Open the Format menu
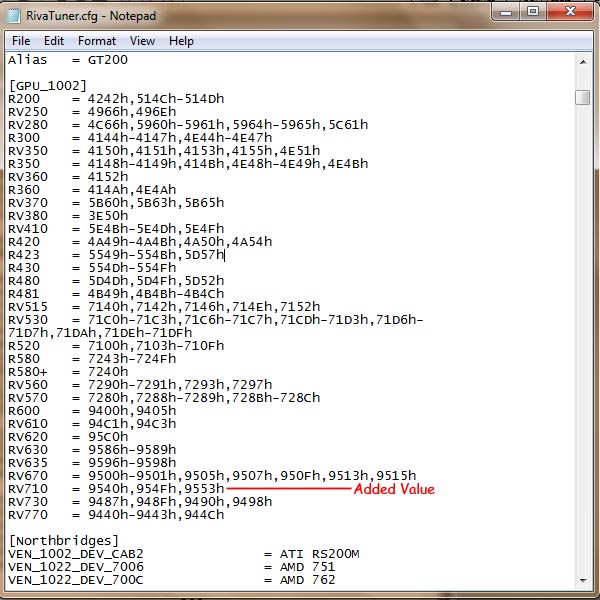600x600 pixels. point(97,41)
